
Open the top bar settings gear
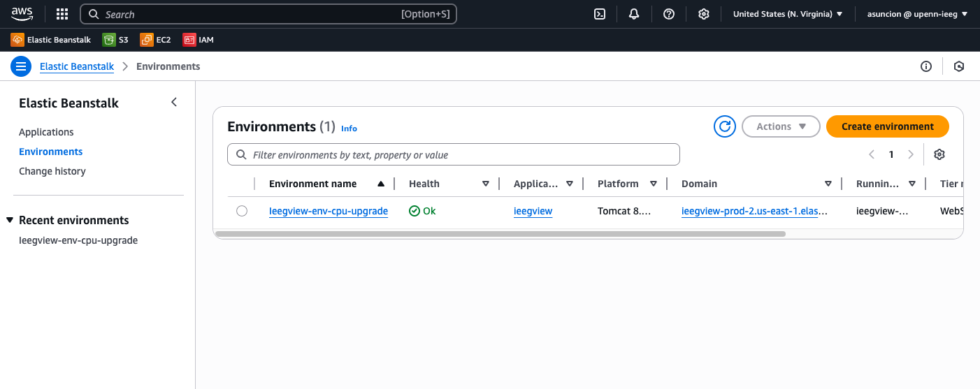704,14
